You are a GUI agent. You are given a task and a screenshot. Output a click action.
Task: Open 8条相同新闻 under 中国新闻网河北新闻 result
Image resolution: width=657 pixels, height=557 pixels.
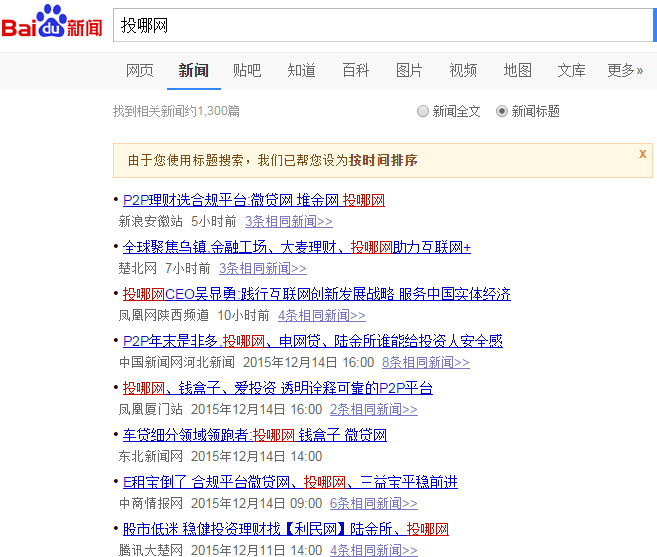click(426, 362)
